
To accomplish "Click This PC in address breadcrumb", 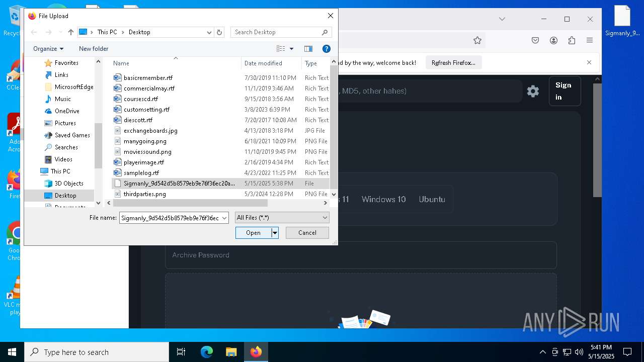I will click(x=107, y=32).
